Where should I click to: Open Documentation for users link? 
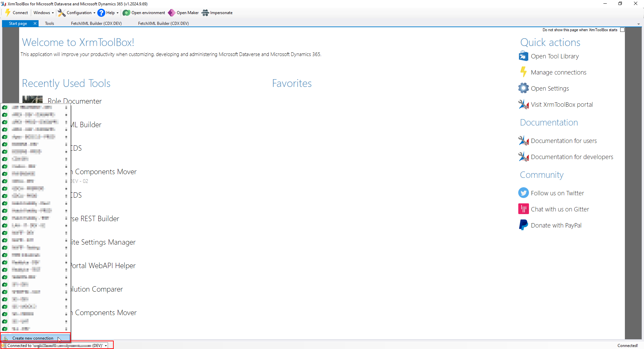(x=564, y=141)
